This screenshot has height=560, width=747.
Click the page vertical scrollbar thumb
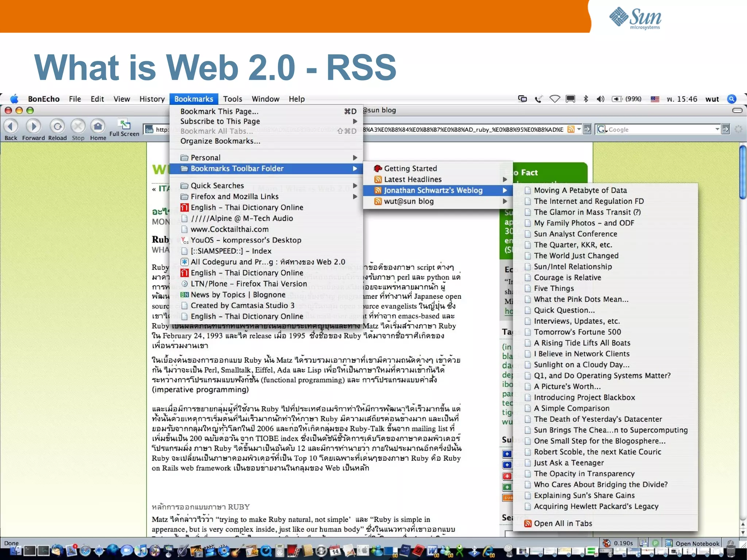[743, 171]
